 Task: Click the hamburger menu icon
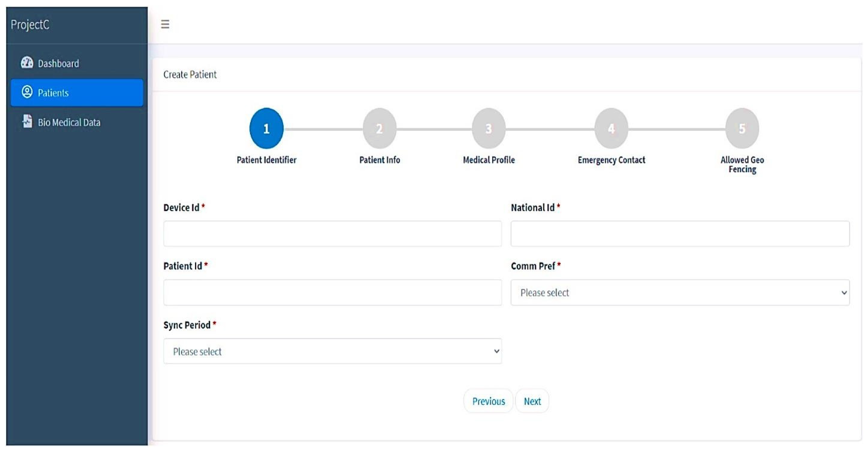[165, 24]
